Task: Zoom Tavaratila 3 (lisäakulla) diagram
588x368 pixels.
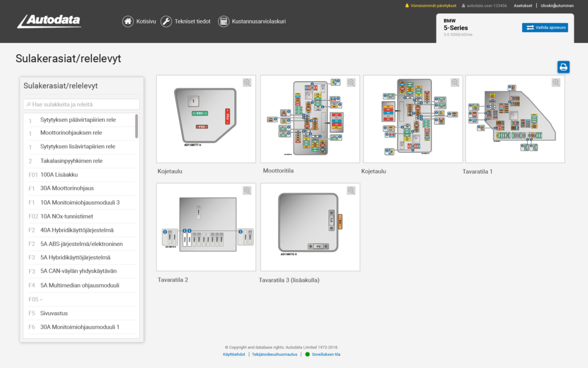Action: tap(351, 190)
